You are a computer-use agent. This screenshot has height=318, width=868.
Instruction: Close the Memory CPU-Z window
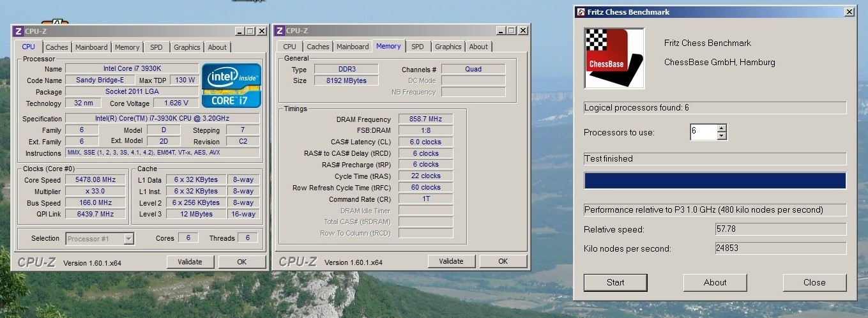[523, 30]
